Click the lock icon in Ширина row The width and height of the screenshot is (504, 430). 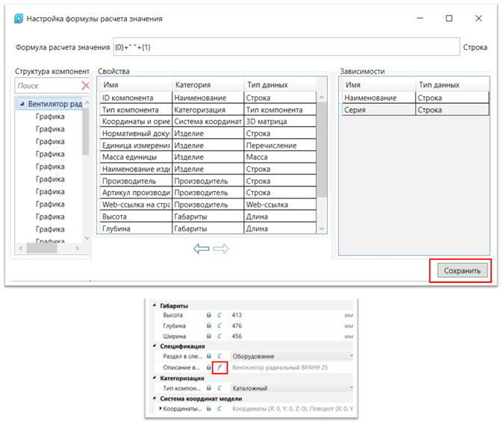(209, 336)
